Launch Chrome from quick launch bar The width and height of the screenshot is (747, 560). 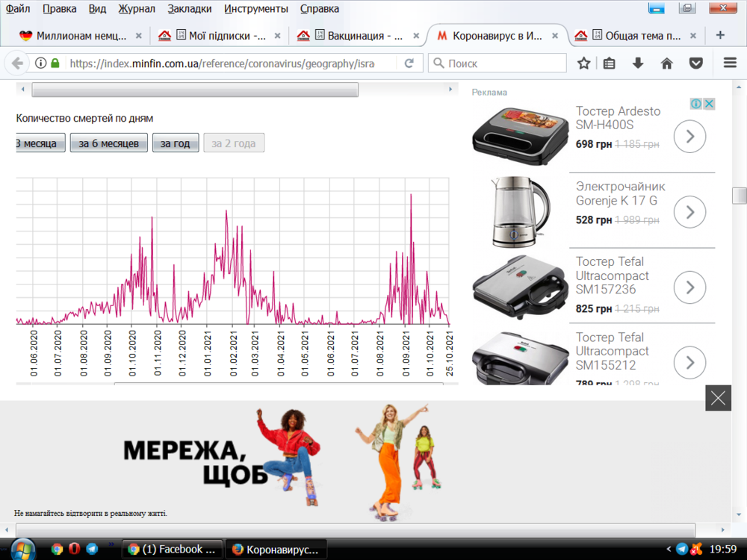coord(58,549)
